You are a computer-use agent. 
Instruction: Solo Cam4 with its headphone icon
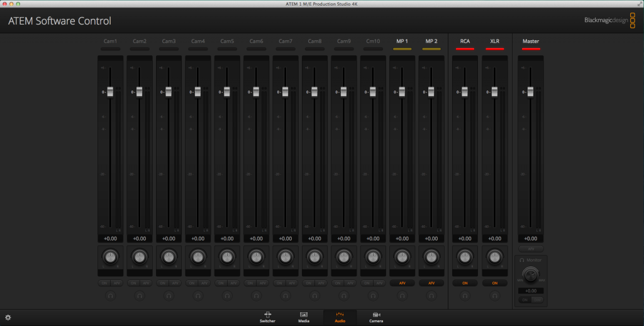pos(198,295)
